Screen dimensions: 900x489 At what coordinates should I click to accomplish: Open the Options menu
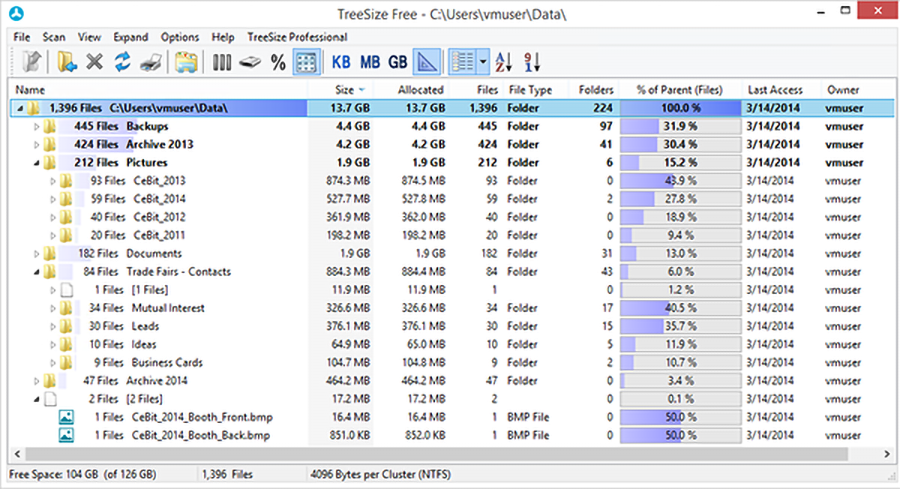pyautogui.click(x=180, y=37)
